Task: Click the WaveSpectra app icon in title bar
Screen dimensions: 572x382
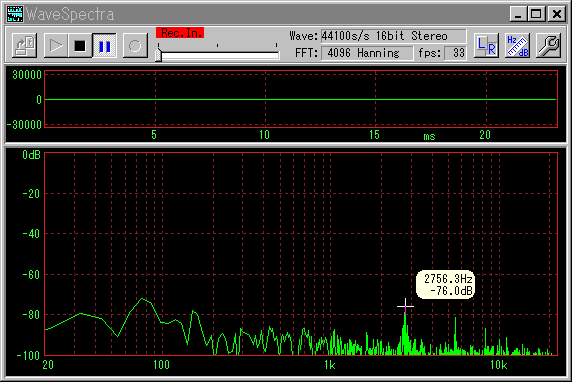Action: 15,14
